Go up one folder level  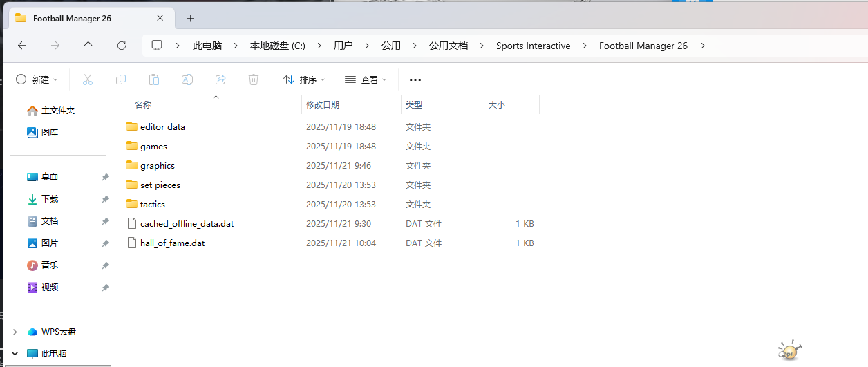tap(88, 46)
